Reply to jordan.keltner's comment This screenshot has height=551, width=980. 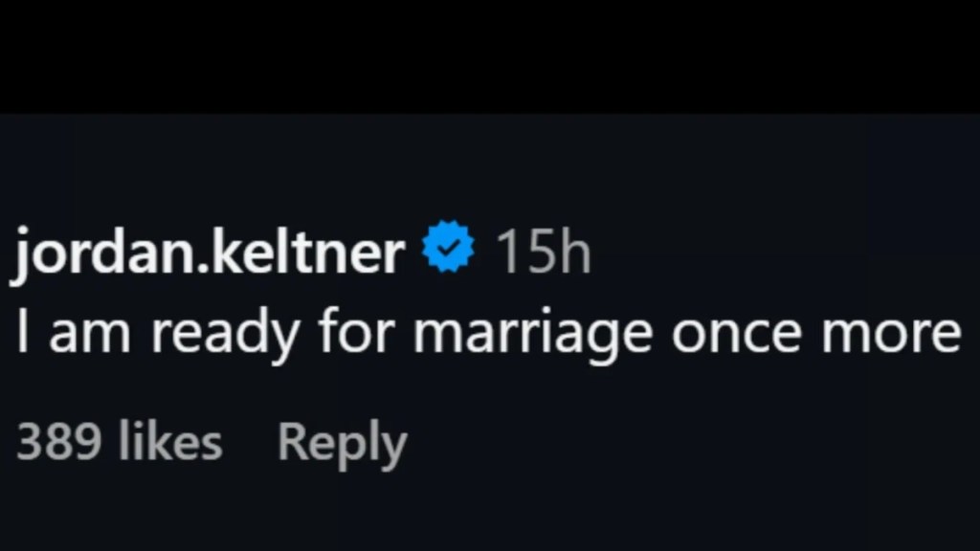click(x=342, y=443)
